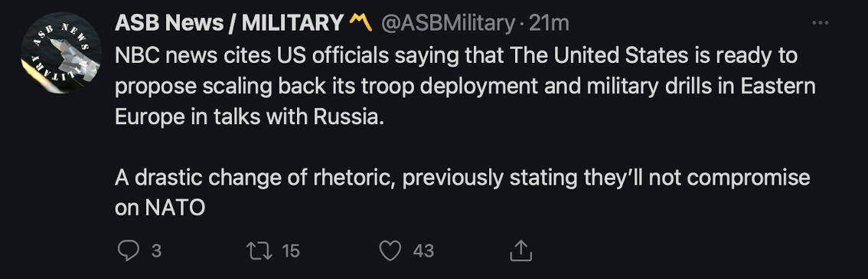Open the ASB News circular profile avatar
This screenshot has width=868, height=279.
point(61,53)
